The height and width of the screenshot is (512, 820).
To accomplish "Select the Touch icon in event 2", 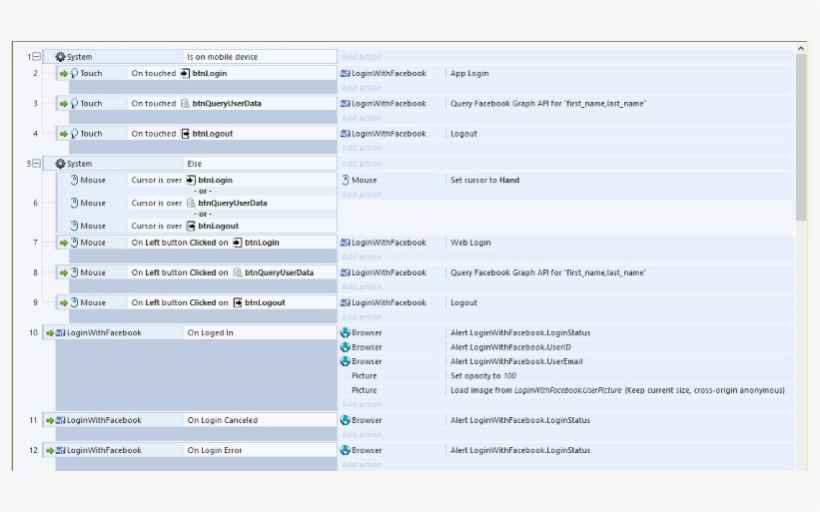I will tap(74, 73).
